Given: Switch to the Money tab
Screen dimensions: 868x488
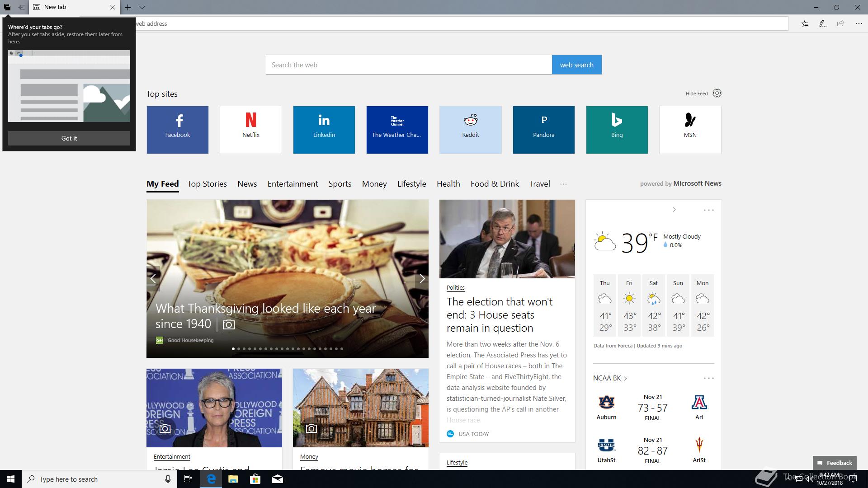Looking at the screenshot, I should coord(374,184).
